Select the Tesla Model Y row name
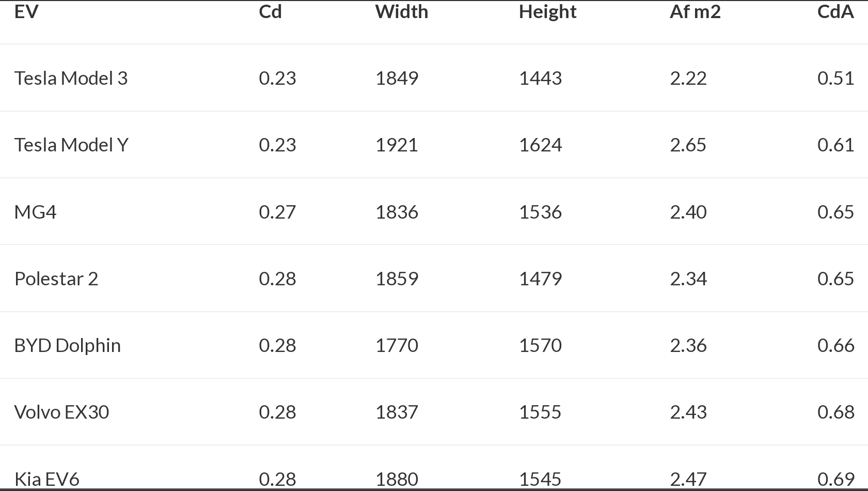 point(71,145)
